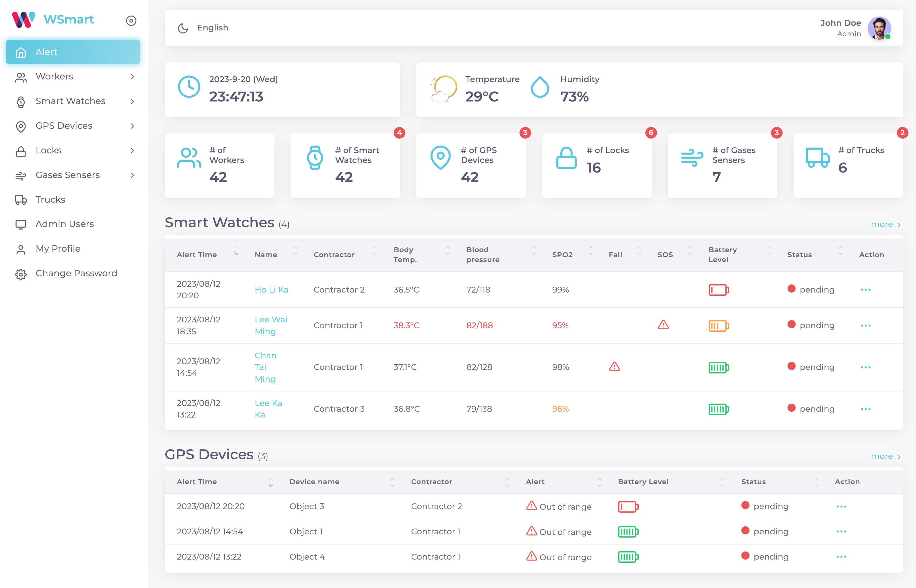
Task: Click the clock icon beside the time
Action: click(189, 87)
